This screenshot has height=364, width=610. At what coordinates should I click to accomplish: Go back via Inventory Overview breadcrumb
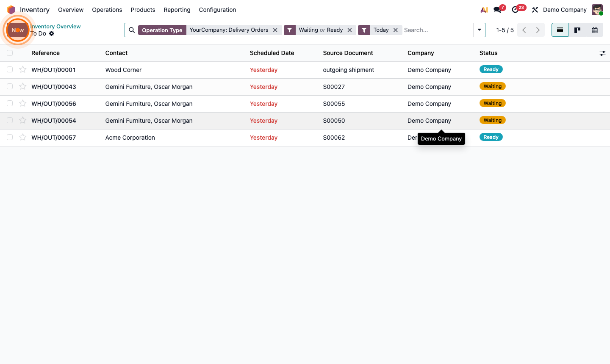tap(55, 26)
